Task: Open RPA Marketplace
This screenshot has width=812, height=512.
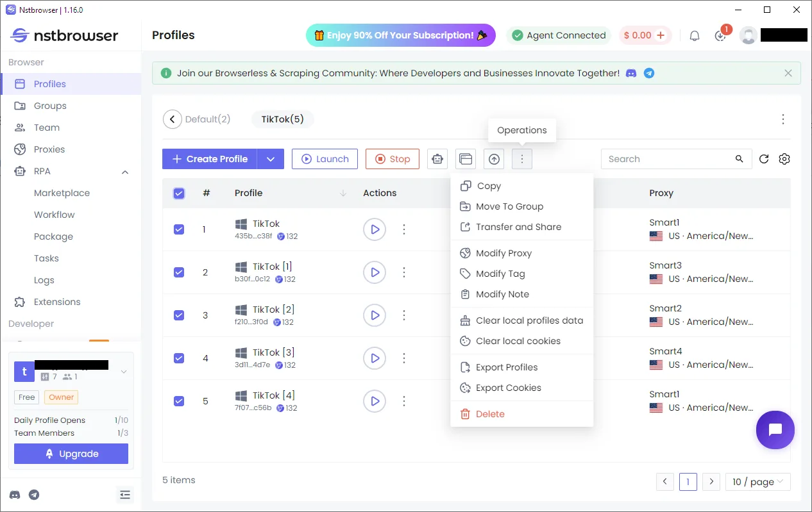Action: [x=62, y=193]
